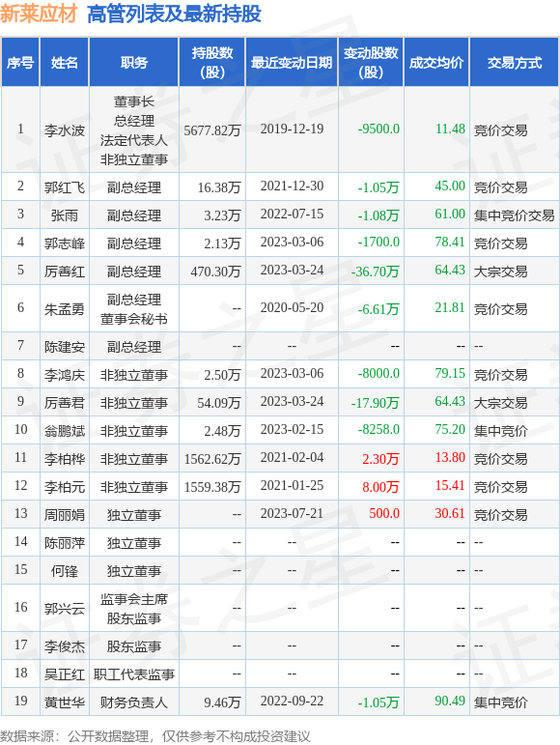
Task: Click the average price 21.81
Action: [x=450, y=308]
